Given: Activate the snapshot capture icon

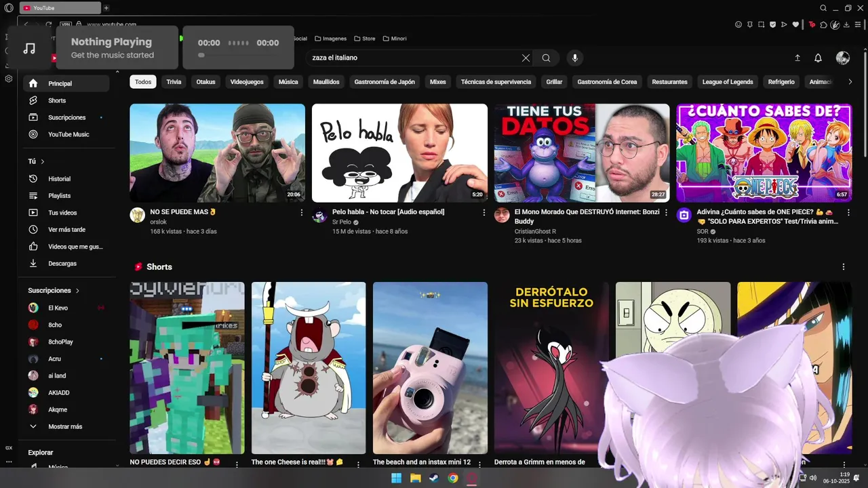Looking at the screenshot, I should pos(761,24).
